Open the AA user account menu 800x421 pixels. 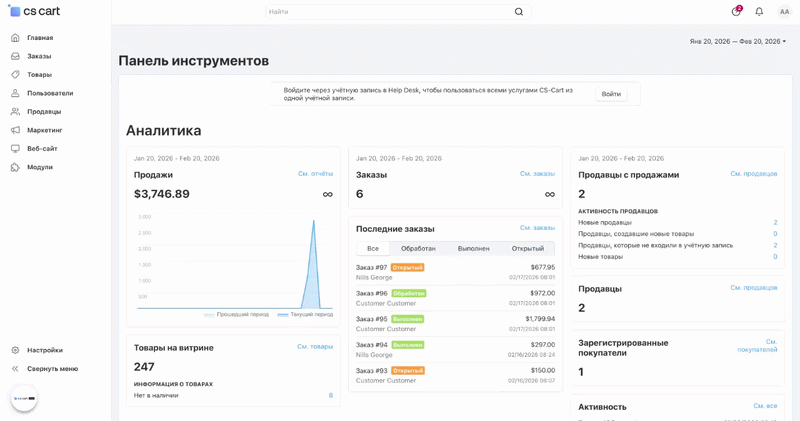tap(784, 12)
